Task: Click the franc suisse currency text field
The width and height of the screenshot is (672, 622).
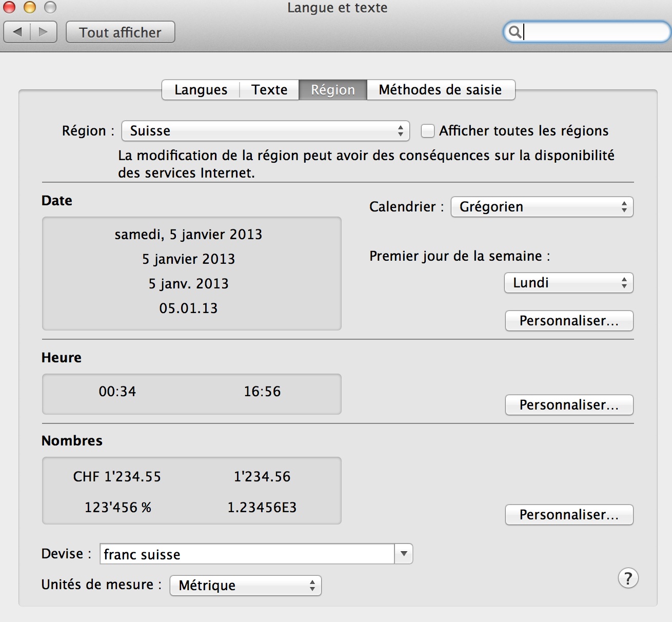Action: click(247, 554)
